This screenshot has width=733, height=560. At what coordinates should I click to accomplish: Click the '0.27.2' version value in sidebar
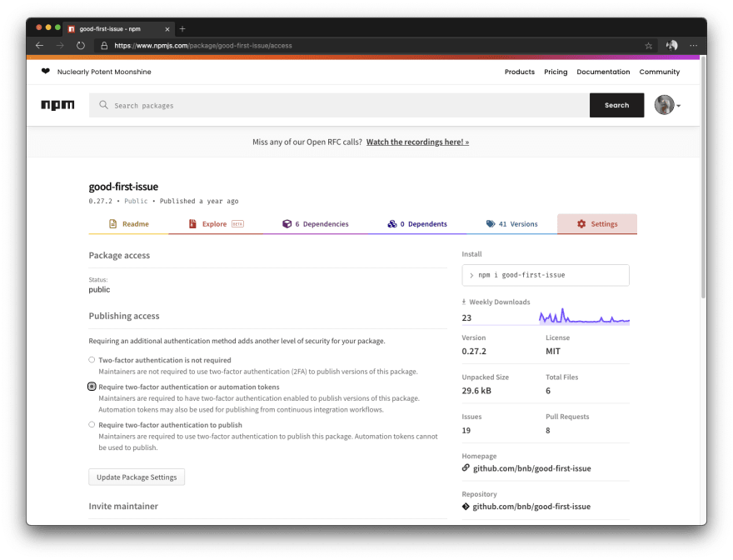tap(474, 351)
